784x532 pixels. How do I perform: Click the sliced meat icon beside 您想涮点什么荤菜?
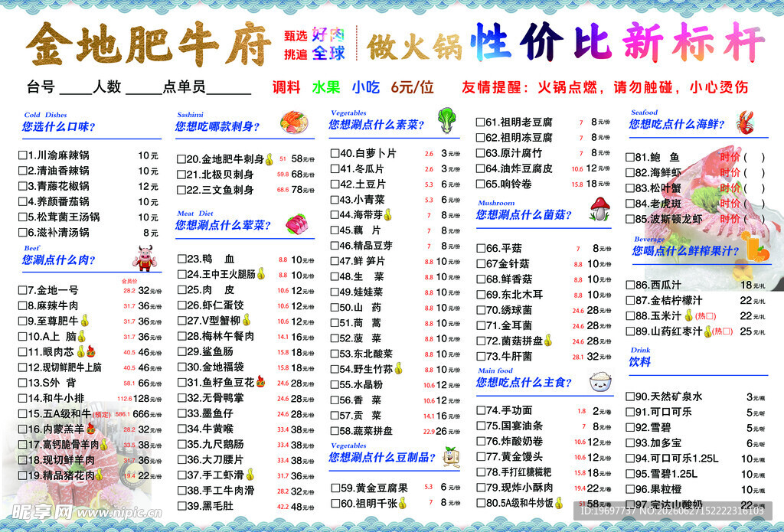[x=297, y=224]
